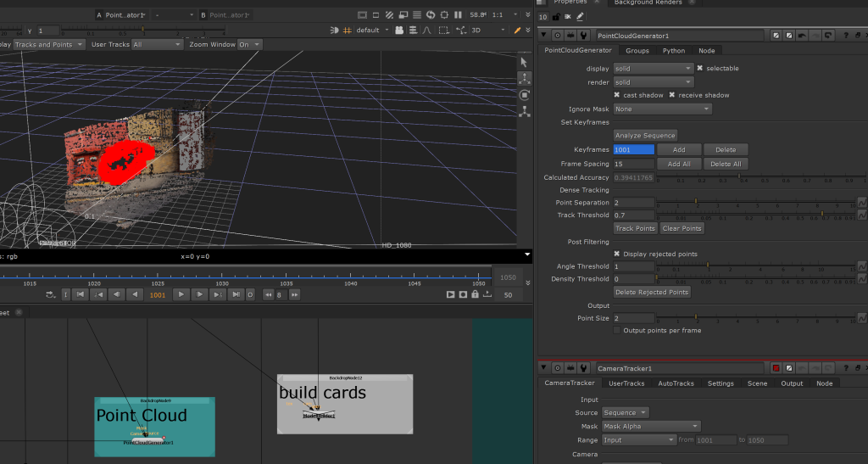
Task: Click the PointCloudGenerator1 help question mark
Action: coord(846,36)
